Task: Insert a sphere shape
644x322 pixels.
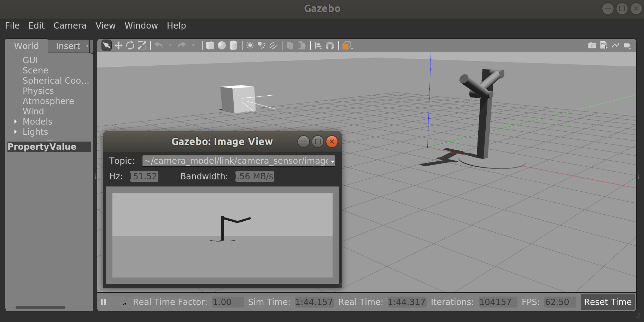Action: pyautogui.click(x=222, y=46)
